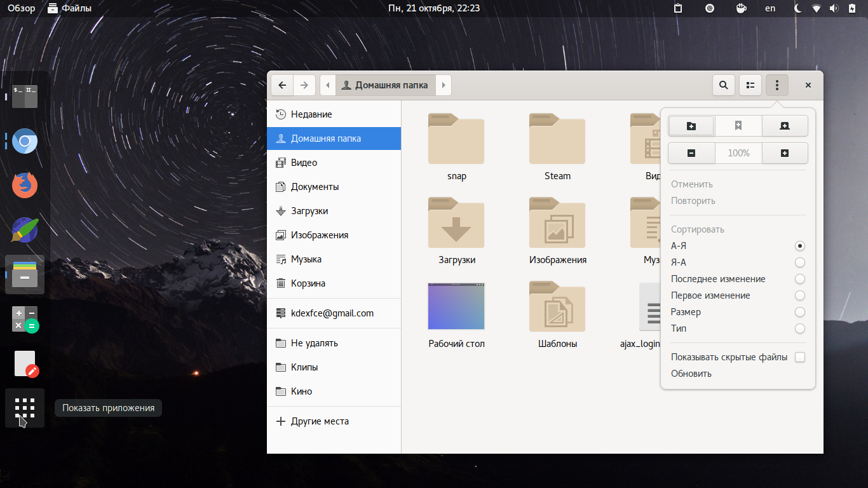The height and width of the screenshot is (488, 868).
Task: Click the path bar right scroll arrow
Action: pyautogui.click(x=444, y=85)
